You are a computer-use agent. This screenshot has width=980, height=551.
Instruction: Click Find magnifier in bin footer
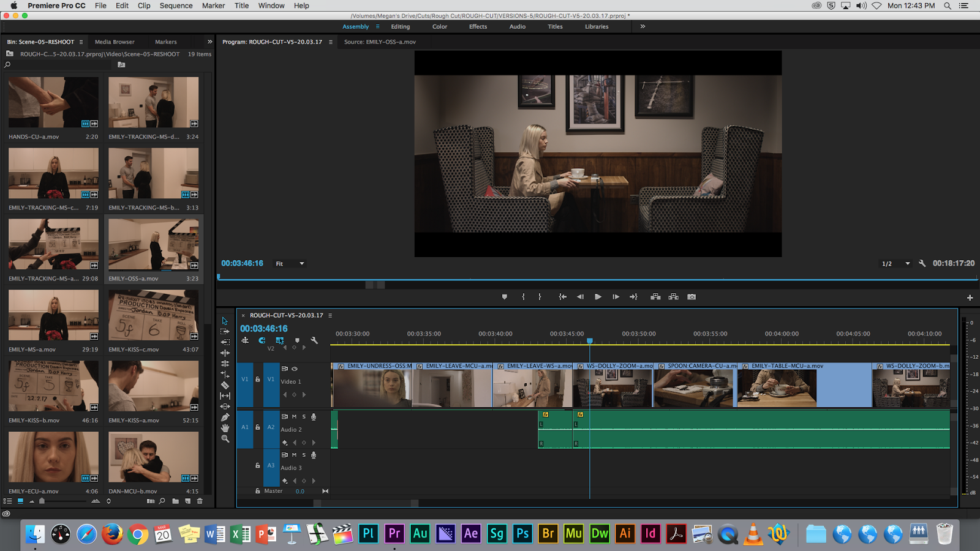point(162,501)
